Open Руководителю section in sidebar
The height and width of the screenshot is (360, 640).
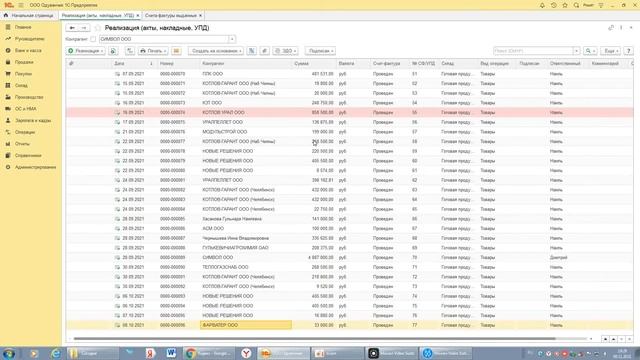click(29, 39)
